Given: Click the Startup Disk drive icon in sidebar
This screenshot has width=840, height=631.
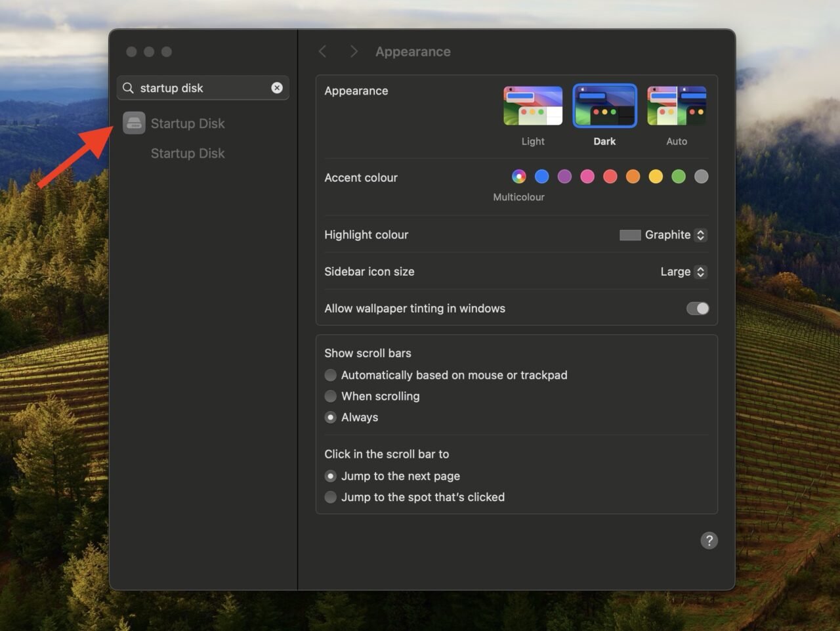Looking at the screenshot, I should tap(134, 123).
